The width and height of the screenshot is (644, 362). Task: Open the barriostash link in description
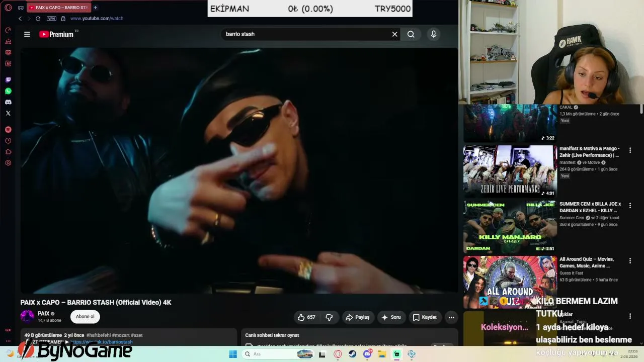[102, 342]
